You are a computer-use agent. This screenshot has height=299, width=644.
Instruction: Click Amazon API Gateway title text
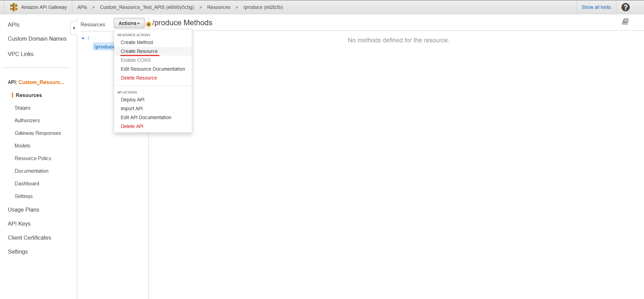[x=44, y=7]
